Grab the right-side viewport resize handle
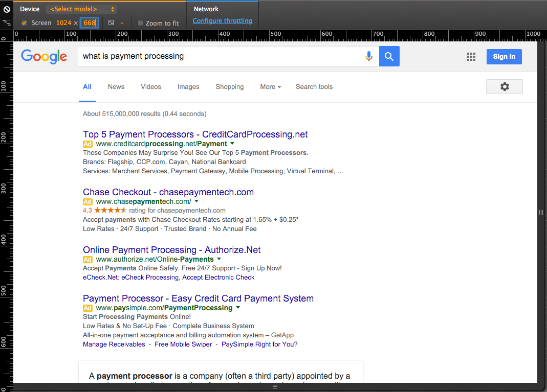This screenshot has height=392, width=547. 541,213
